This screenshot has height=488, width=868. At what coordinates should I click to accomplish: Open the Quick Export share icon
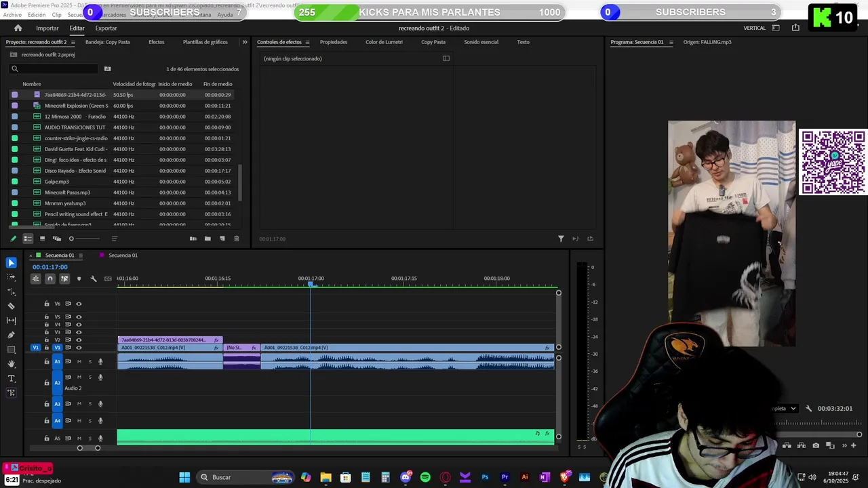795,28
